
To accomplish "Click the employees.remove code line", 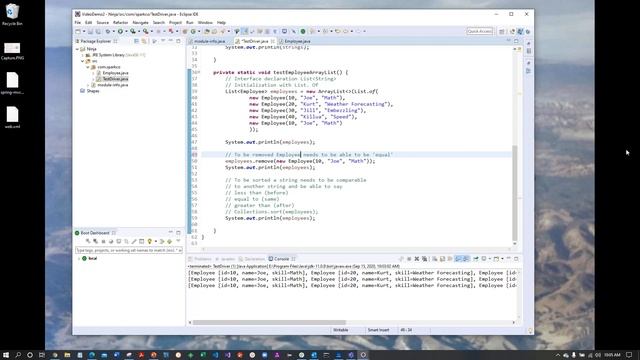I will pos(300,161).
